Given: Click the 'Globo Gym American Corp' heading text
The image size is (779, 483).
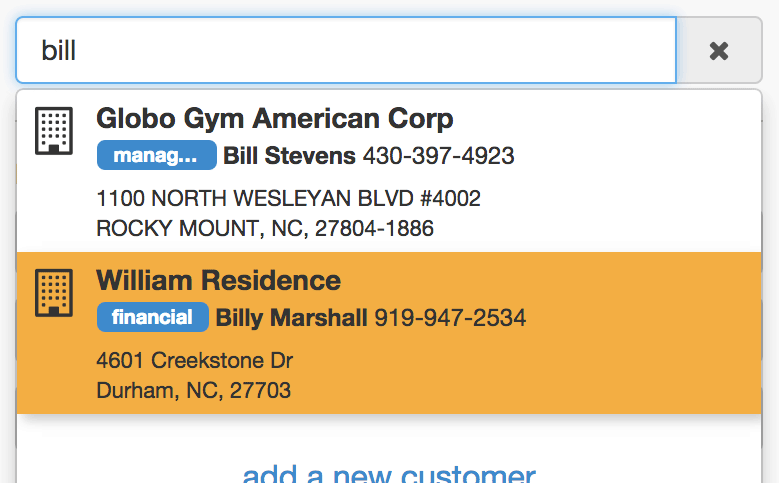Looking at the screenshot, I should 275,119.
